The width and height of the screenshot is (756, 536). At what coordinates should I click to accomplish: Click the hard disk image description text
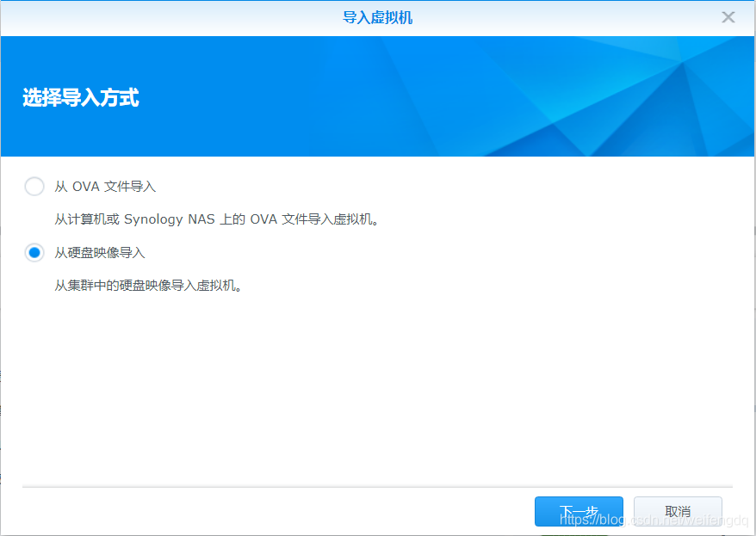(148, 285)
